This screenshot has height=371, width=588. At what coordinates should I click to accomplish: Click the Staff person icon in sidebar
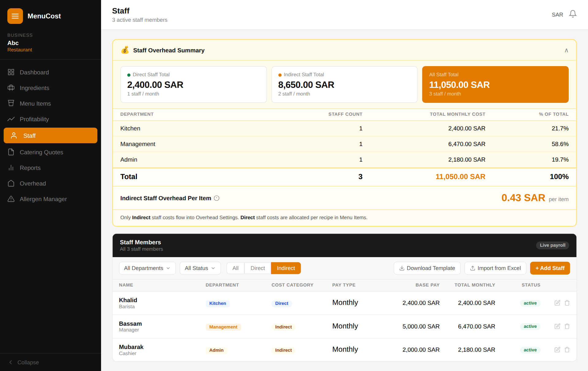[x=14, y=136]
